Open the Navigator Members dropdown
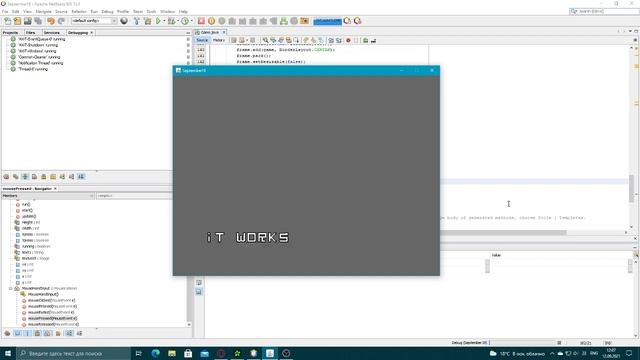The image size is (640, 360). click(x=48, y=196)
